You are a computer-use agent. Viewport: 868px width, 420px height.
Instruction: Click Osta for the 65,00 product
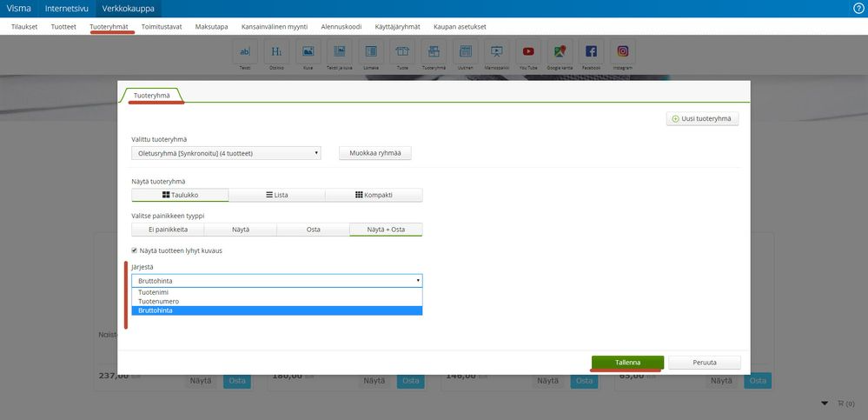[758, 381]
